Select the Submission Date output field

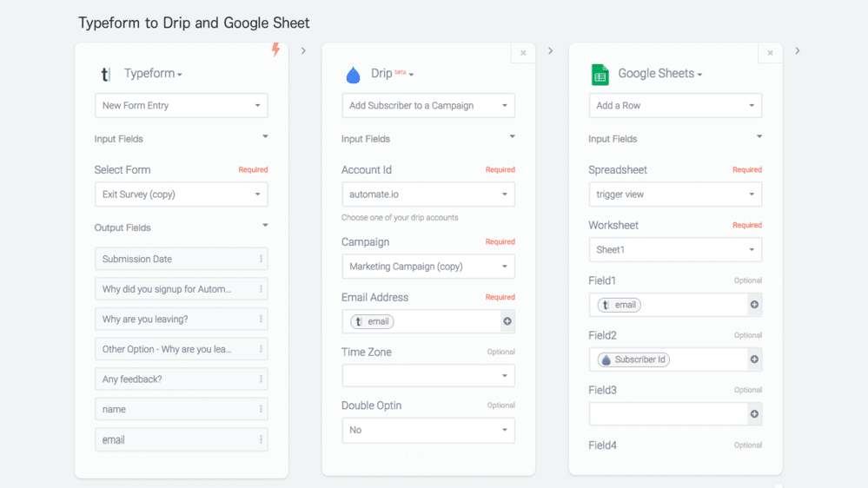(182, 259)
